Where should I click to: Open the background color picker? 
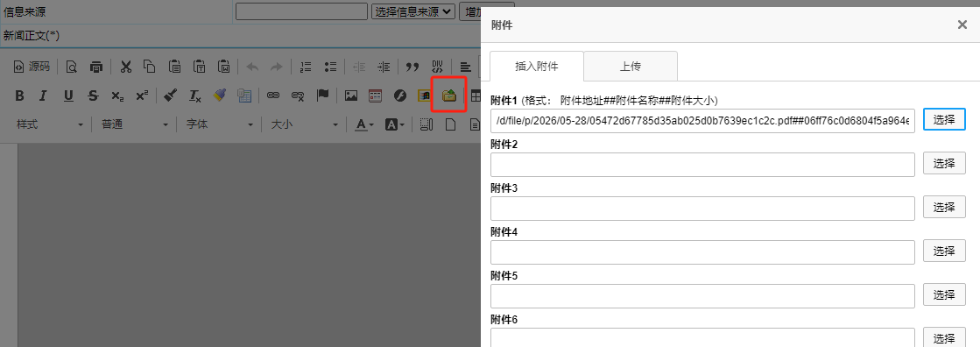pyautogui.click(x=395, y=124)
